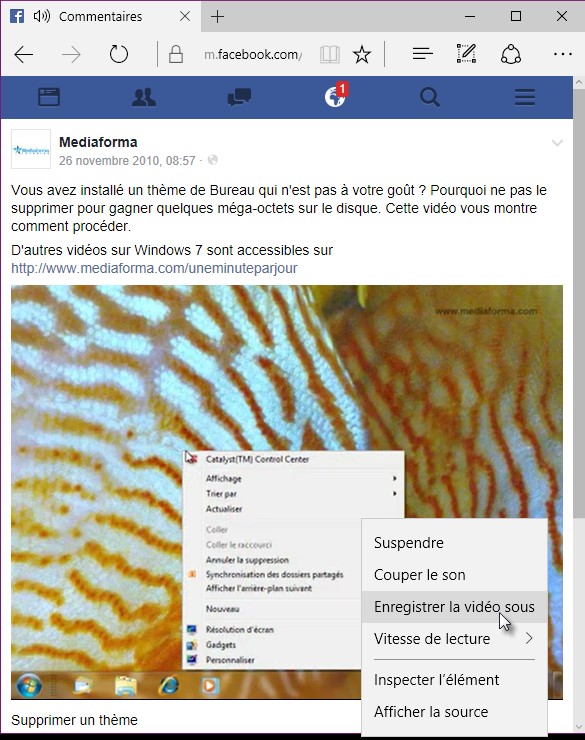Viewport: 585px width, 740px height.
Task: Open Edge more actions ellipsis menu
Action: pos(563,54)
